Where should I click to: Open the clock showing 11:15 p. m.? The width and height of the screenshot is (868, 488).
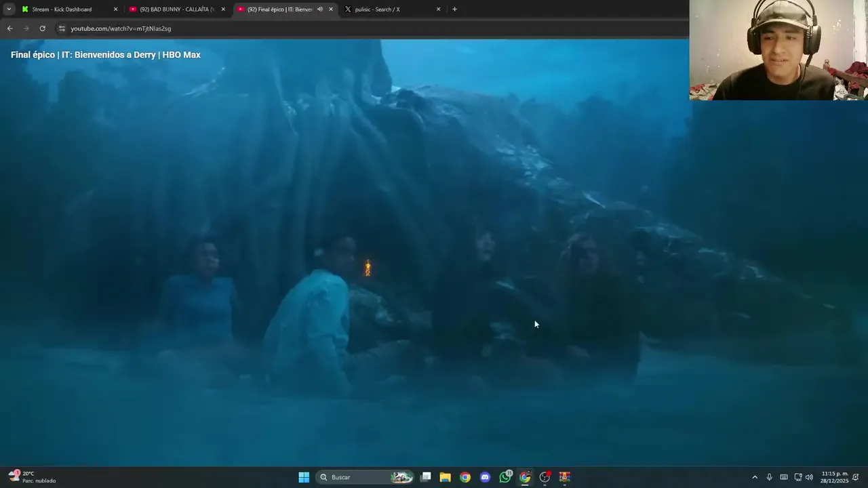[834, 477]
